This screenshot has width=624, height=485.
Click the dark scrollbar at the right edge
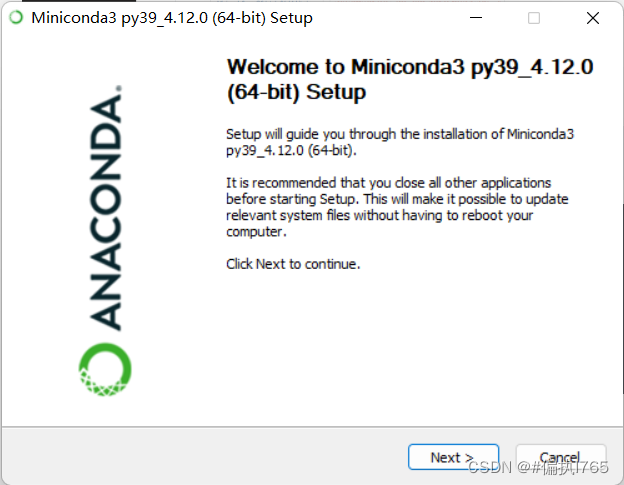[622, 298]
